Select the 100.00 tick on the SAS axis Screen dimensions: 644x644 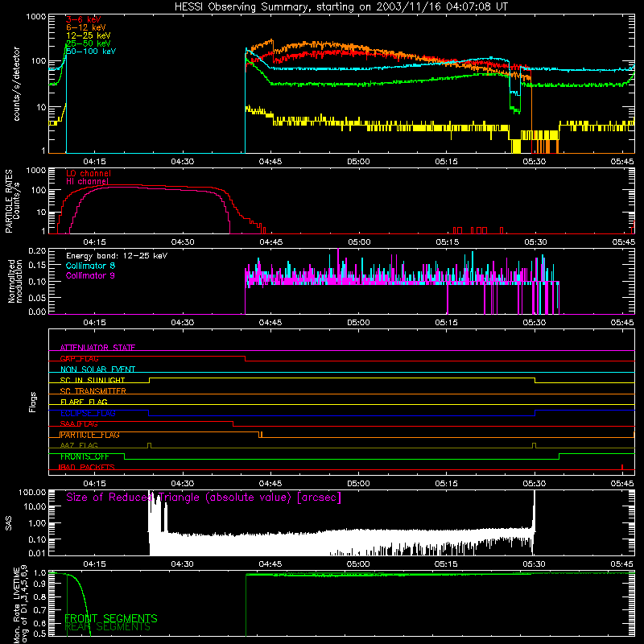(32, 493)
